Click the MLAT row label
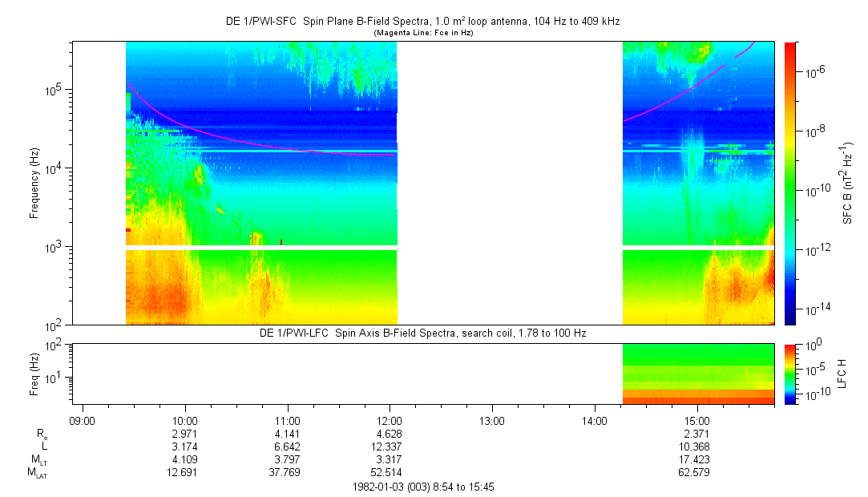This screenshot has width=868, height=497. coord(38,472)
